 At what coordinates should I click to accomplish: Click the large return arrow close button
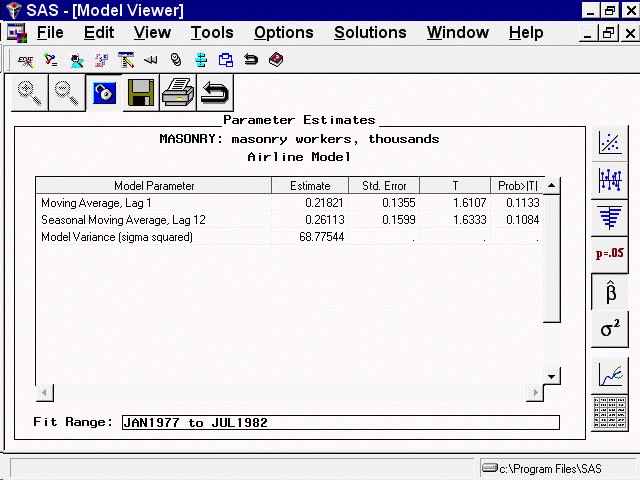215,93
